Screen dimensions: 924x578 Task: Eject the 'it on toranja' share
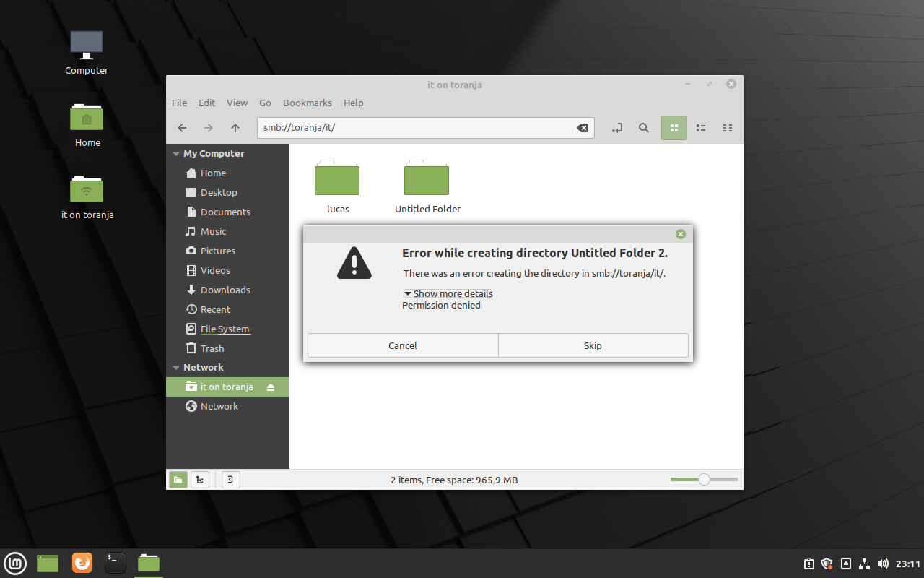[x=271, y=387]
